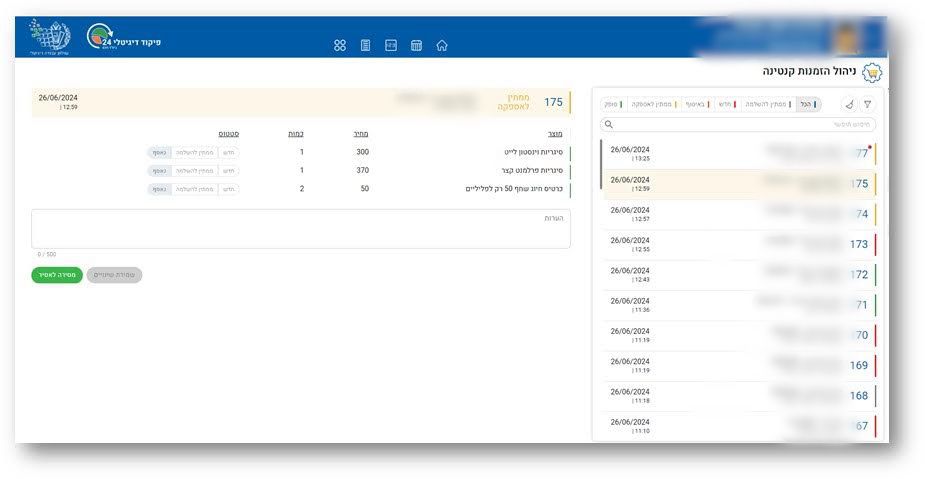This screenshot has width=925, height=479.
Task: Click the numbered box icon in header
Action: [391, 45]
